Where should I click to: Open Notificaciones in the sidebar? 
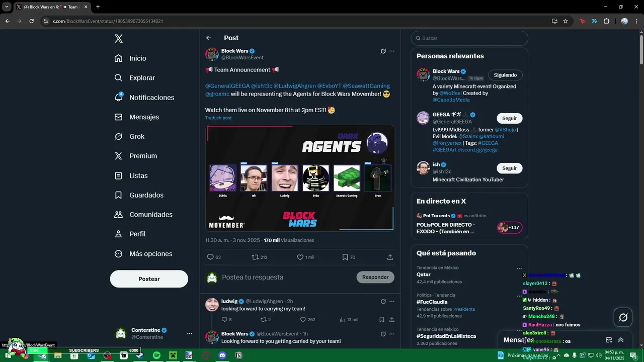[144, 98]
